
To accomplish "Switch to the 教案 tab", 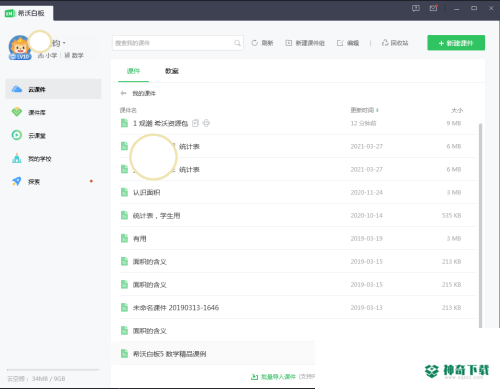I will (172, 71).
